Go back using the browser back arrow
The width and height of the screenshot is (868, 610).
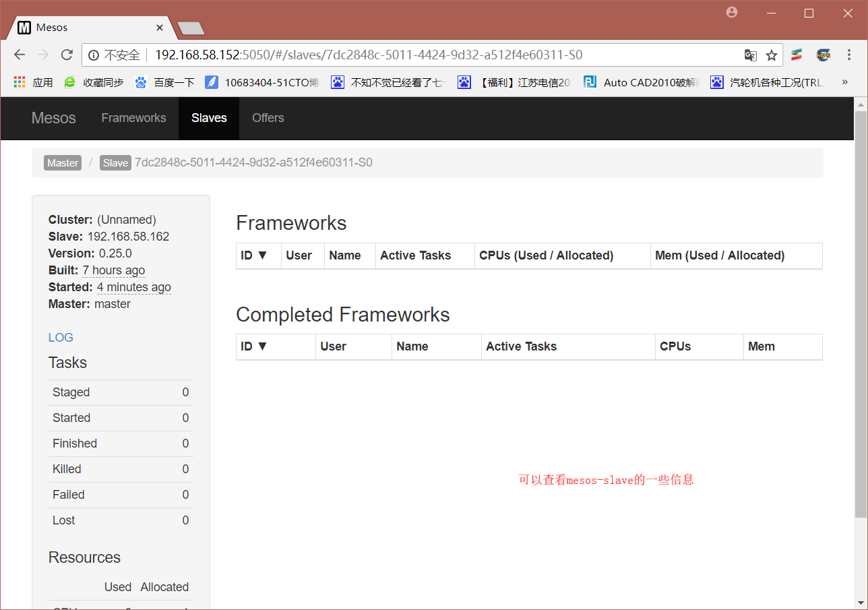point(20,55)
